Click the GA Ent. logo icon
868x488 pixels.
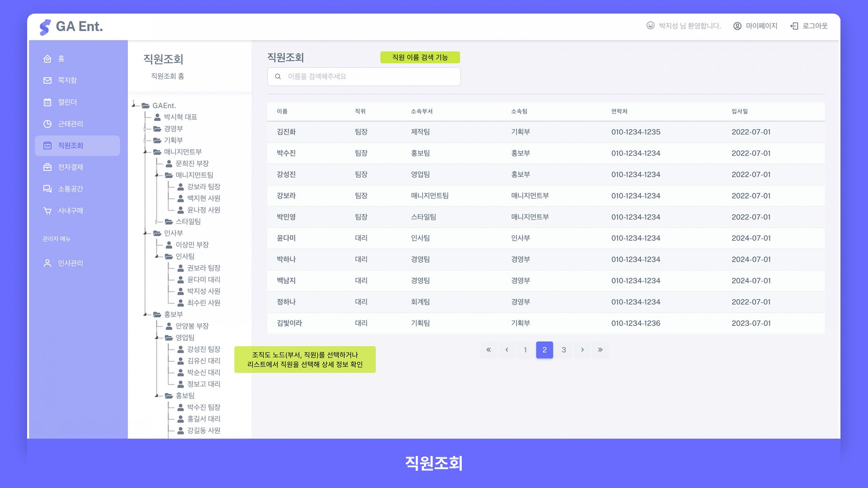pos(45,27)
